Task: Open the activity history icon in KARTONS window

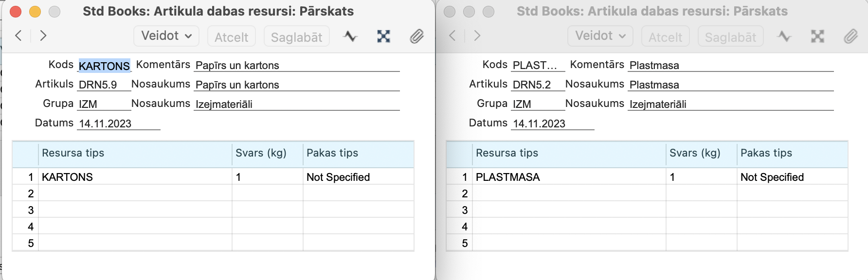Action: click(350, 36)
